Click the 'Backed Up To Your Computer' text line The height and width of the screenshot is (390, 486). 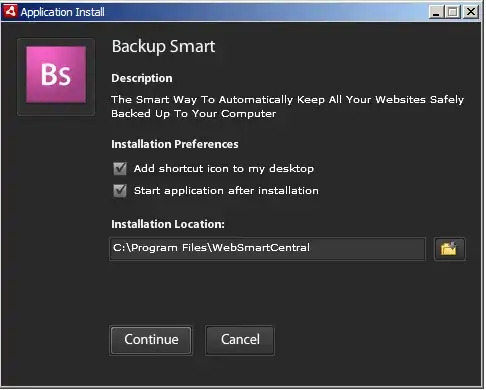194,114
